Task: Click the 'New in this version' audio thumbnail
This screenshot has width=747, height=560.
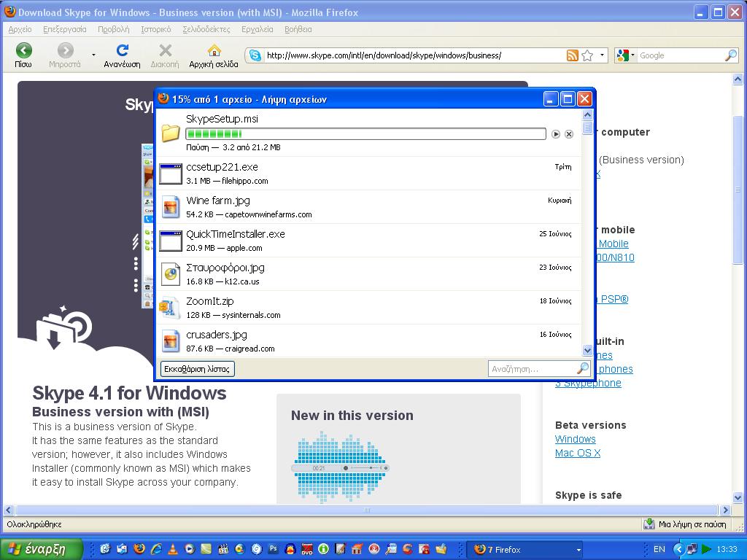Action: (x=340, y=467)
